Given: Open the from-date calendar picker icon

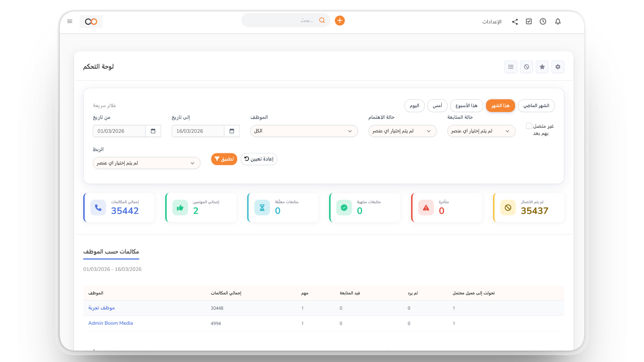Looking at the screenshot, I should click(x=153, y=131).
